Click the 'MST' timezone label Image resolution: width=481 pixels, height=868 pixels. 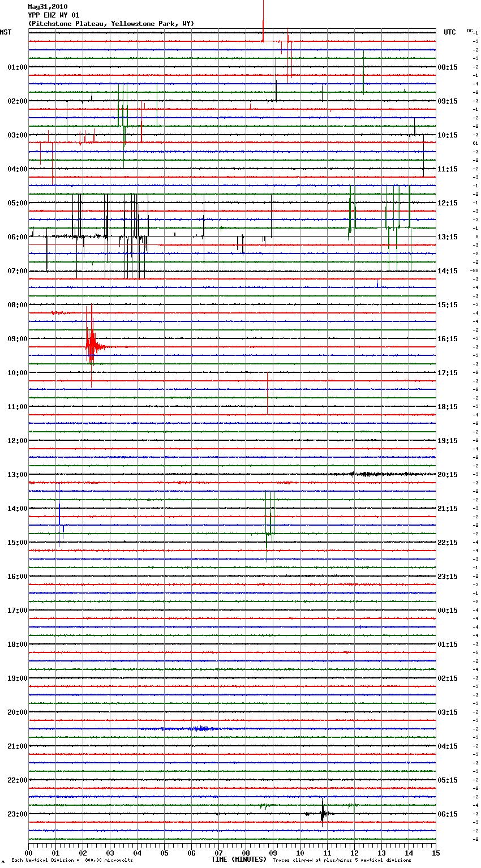(x=6, y=32)
